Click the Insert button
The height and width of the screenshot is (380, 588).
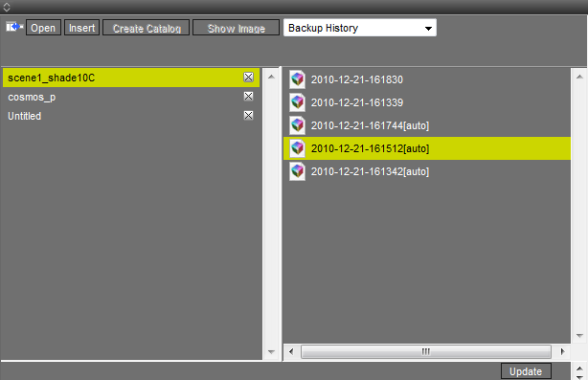click(81, 28)
